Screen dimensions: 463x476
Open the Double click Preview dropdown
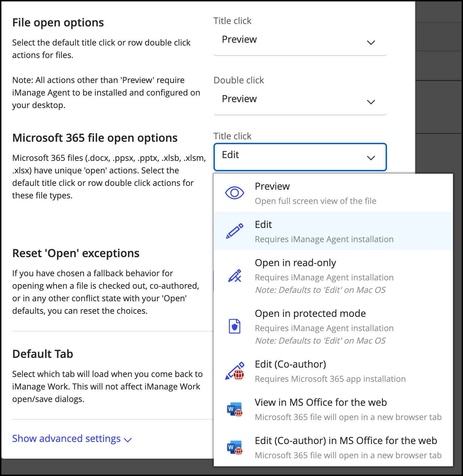point(300,99)
